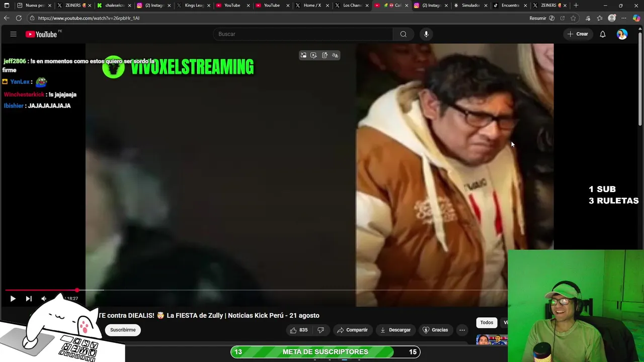644x362 pixels.
Task: Open the favorites list icon
Action: coord(600,18)
